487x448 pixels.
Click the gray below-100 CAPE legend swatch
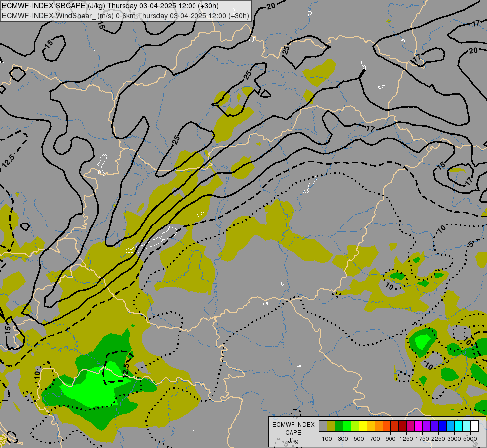coord(323,426)
